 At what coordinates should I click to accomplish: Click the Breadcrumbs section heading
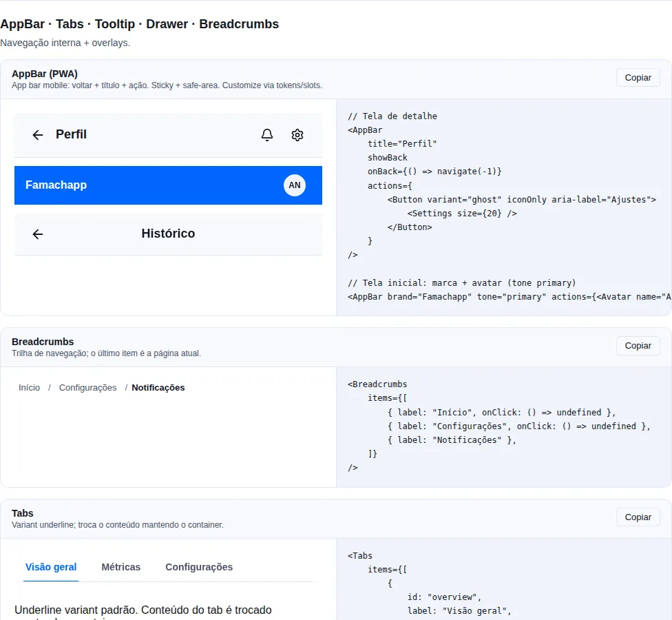pos(43,342)
